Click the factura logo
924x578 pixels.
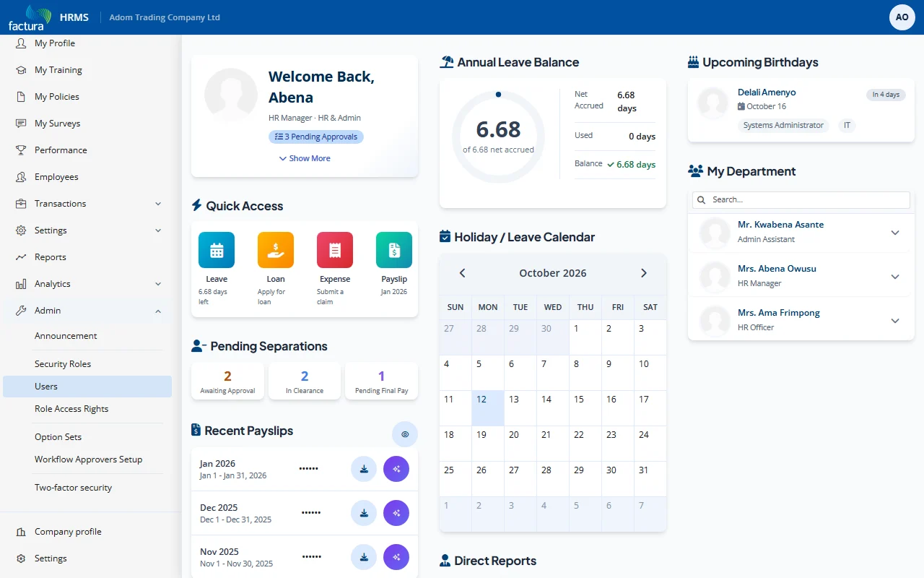pyautogui.click(x=29, y=18)
